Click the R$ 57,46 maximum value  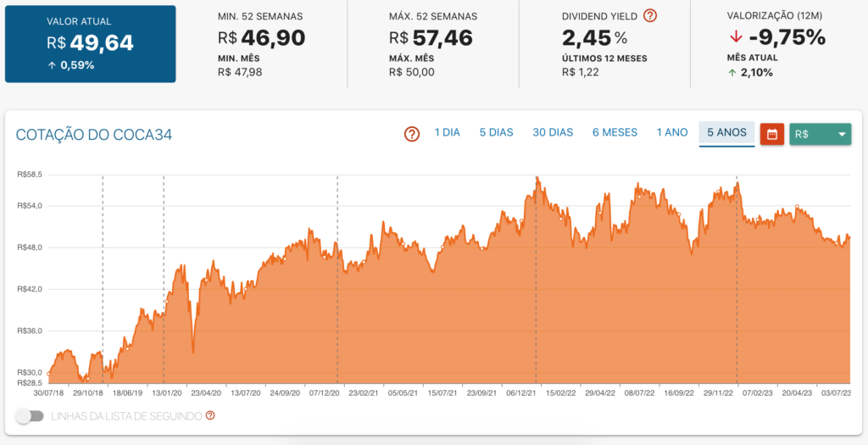point(431,38)
